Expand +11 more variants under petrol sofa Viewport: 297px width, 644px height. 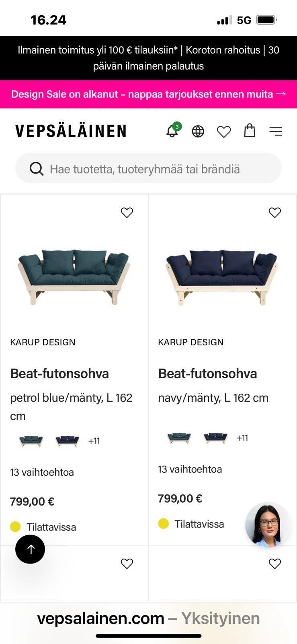pyautogui.click(x=94, y=441)
